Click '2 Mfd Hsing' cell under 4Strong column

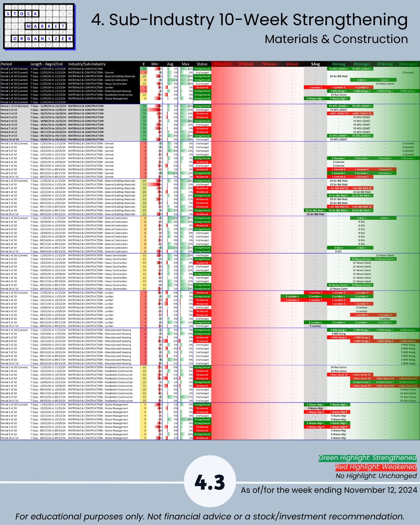[x=338, y=334]
